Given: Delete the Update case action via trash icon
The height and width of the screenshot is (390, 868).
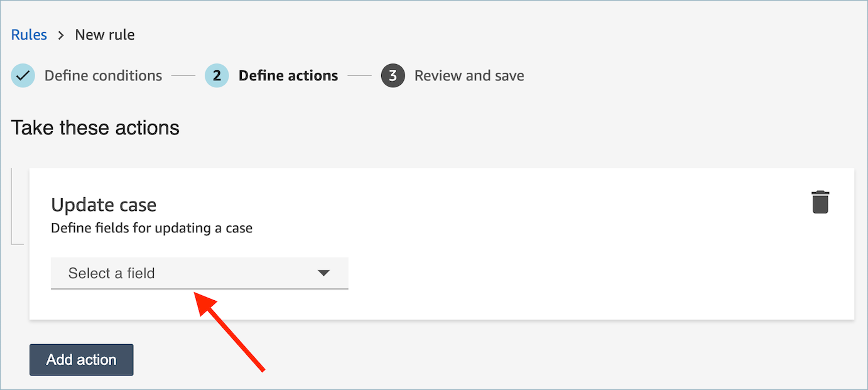Looking at the screenshot, I should pos(820,202).
